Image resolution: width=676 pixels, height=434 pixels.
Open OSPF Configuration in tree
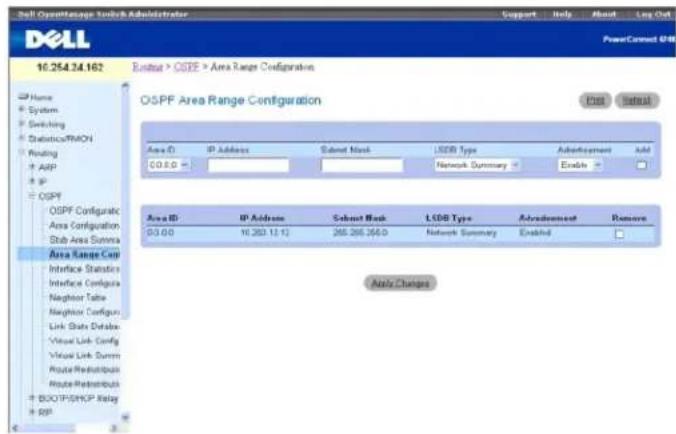(84, 211)
